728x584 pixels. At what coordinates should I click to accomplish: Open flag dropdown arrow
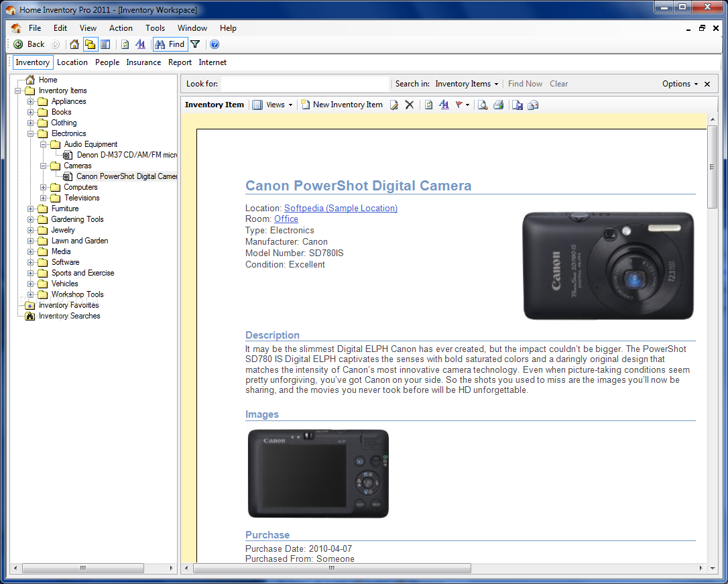tap(467, 105)
